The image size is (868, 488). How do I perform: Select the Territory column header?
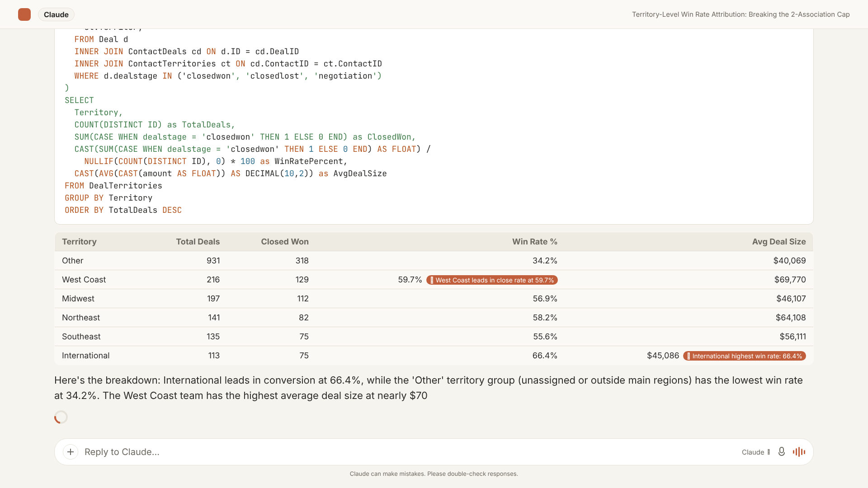click(x=79, y=242)
